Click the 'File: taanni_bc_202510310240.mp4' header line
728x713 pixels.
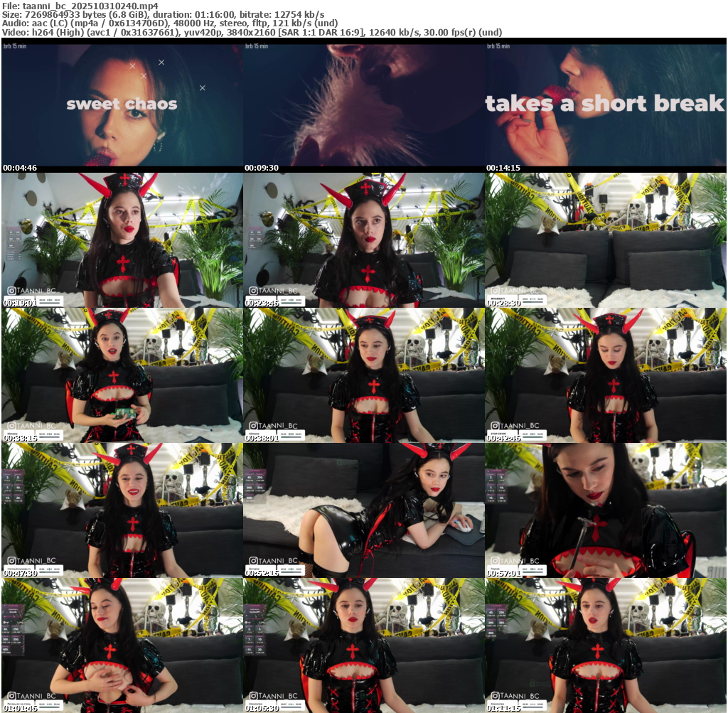coord(80,6)
